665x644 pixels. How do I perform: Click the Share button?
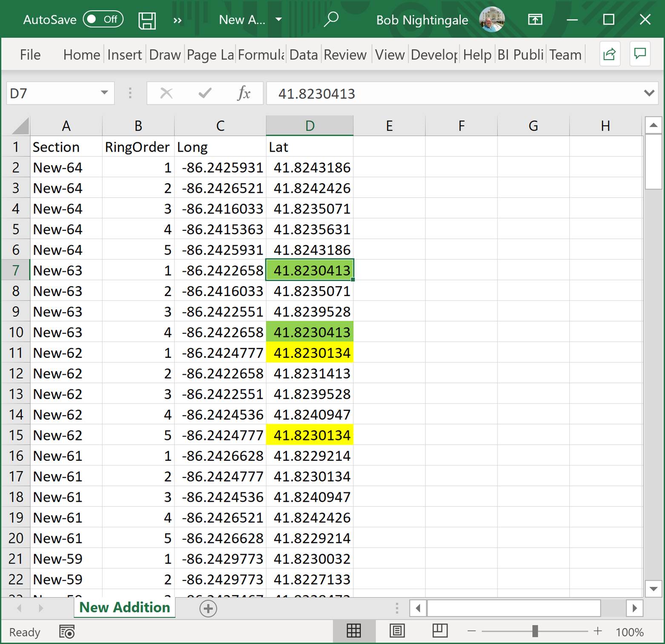pos(610,54)
